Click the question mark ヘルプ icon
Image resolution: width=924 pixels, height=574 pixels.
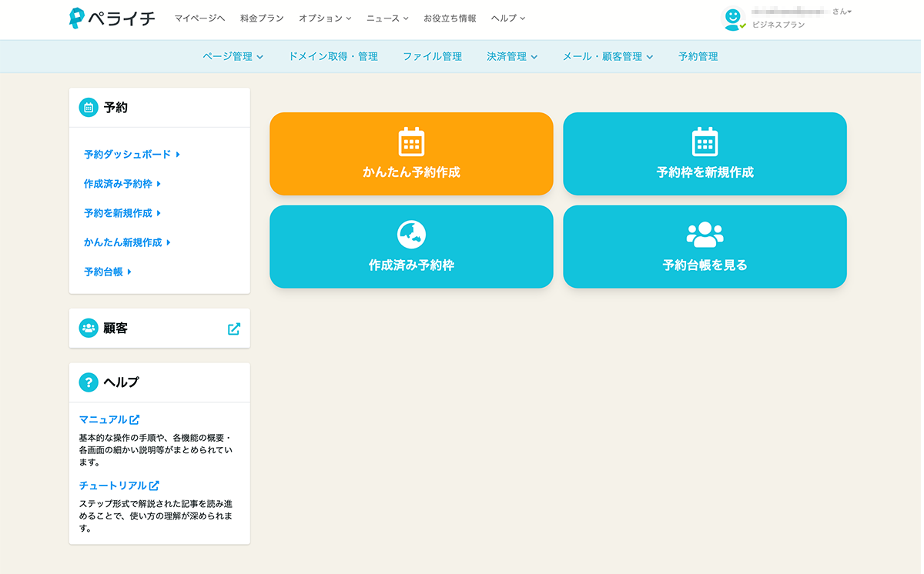pos(89,382)
